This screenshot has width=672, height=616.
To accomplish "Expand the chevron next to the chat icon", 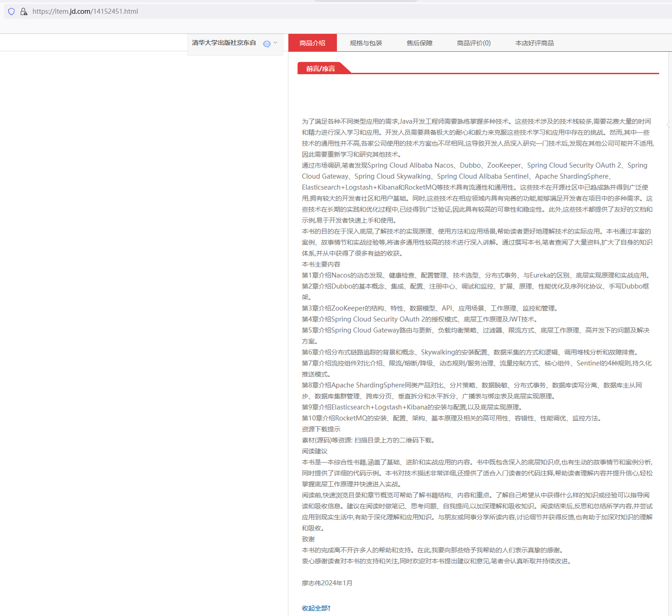I will (275, 43).
